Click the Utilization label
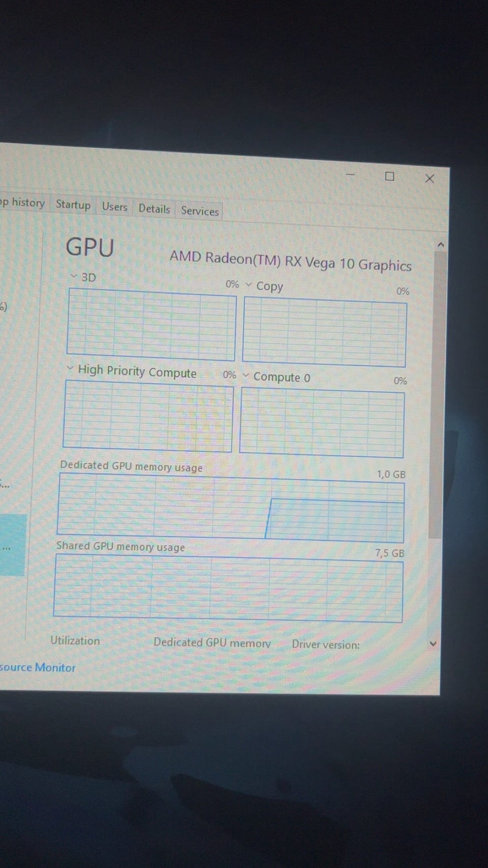This screenshot has height=868, width=488. 75,641
